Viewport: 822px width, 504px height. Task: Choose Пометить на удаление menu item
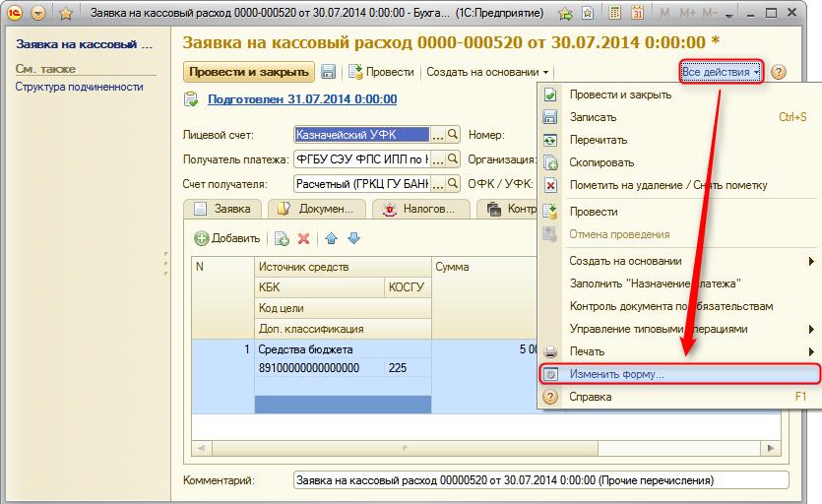pos(678,185)
